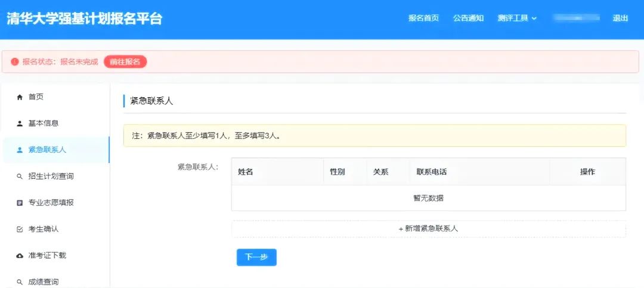644x288 pixels.
Task: Click the blue 下一步 button
Action: (x=256, y=257)
